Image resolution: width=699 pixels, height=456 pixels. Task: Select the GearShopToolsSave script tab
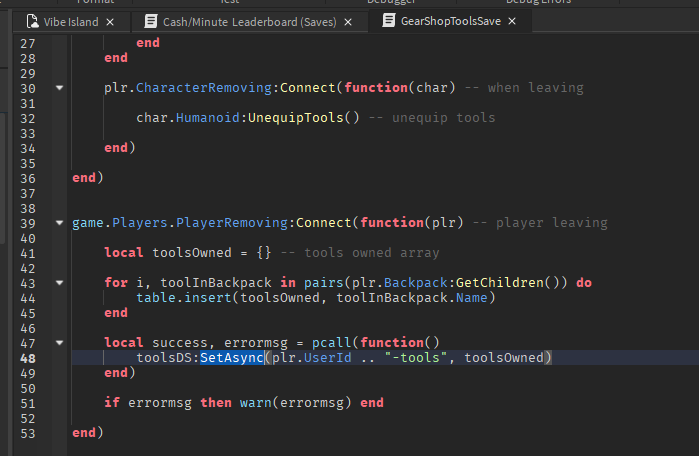point(450,21)
